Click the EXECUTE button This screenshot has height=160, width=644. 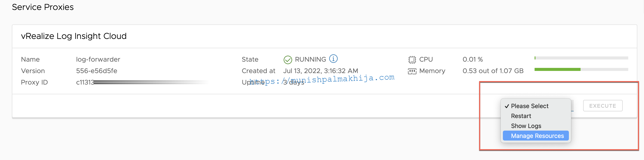pyautogui.click(x=603, y=106)
